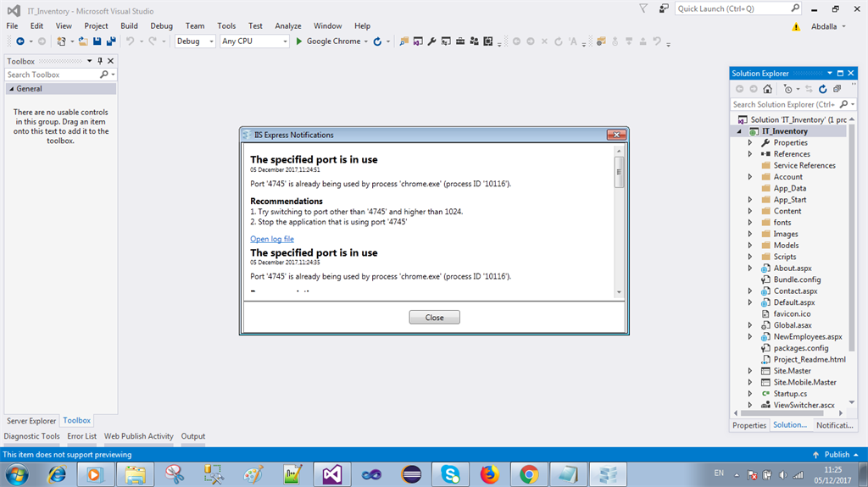Click Navigate Backward arrow in main toolbar
This screenshot has height=487, width=868.
coord(20,42)
